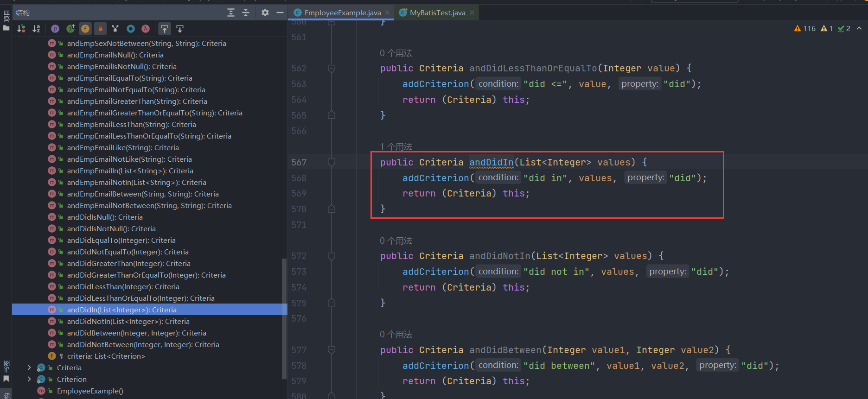
Task: Click the 116 warnings indicator
Action: pos(805,28)
